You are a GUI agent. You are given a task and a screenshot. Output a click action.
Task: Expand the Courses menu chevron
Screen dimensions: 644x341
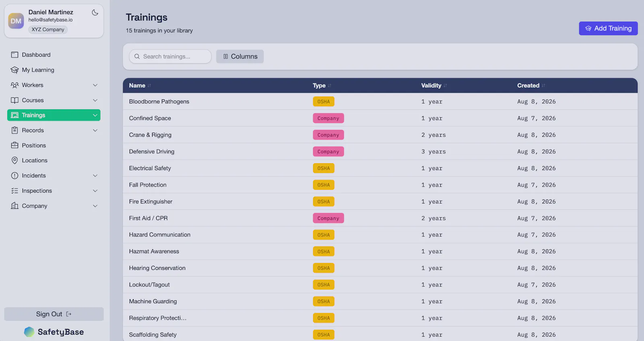click(x=95, y=100)
